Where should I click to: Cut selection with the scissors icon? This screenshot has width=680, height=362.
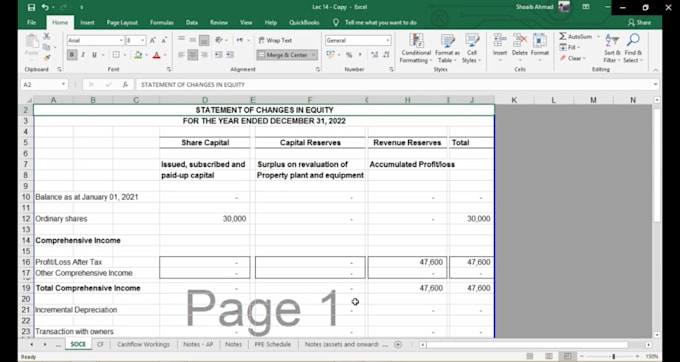[x=46, y=37]
